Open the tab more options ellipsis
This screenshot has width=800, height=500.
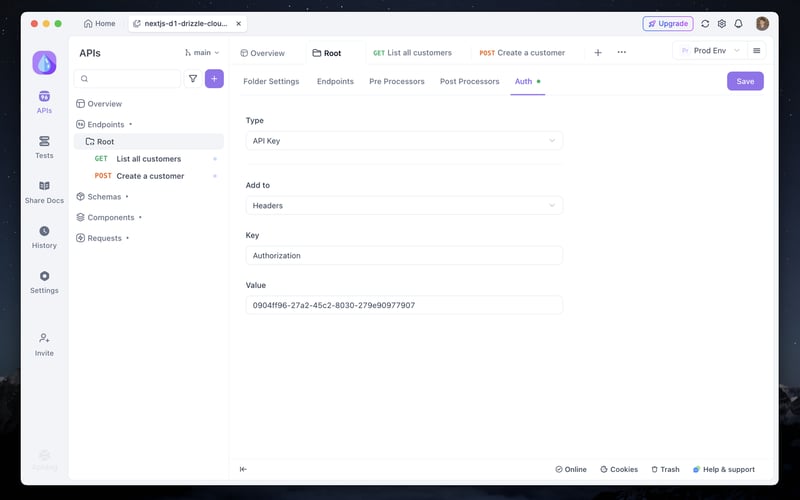click(x=621, y=52)
